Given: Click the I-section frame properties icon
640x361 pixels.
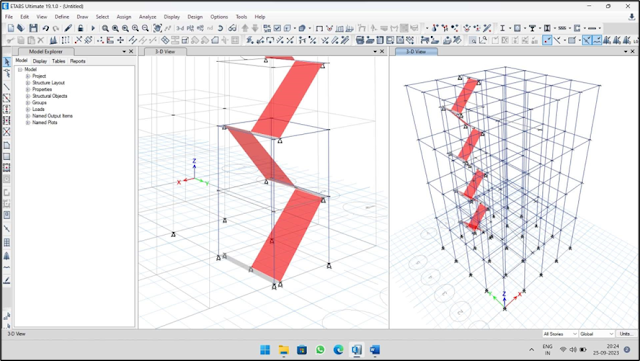Looking at the screenshot, I should pyautogui.click(x=502, y=28).
